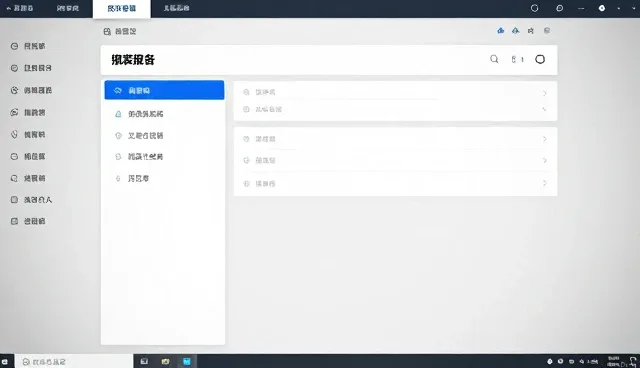Click the faint grey icon above the header card
The height and width of the screenshot is (368, 640).
pos(547,31)
